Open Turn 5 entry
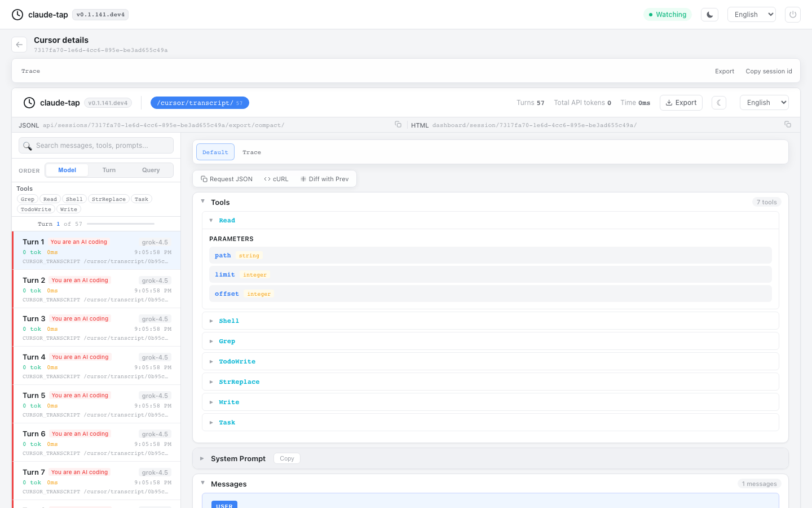Image resolution: width=812 pixels, height=508 pixels. coord(96,404)
